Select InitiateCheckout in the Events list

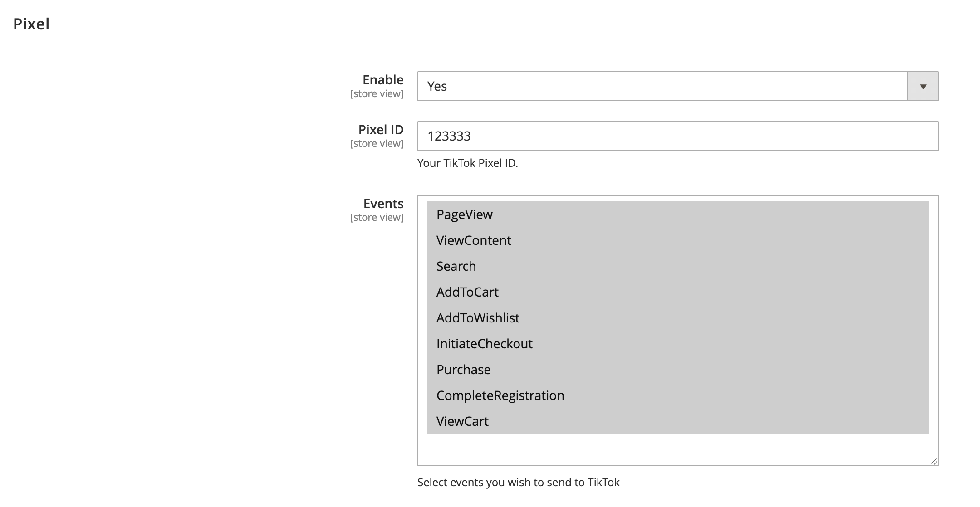coord(484,344)
